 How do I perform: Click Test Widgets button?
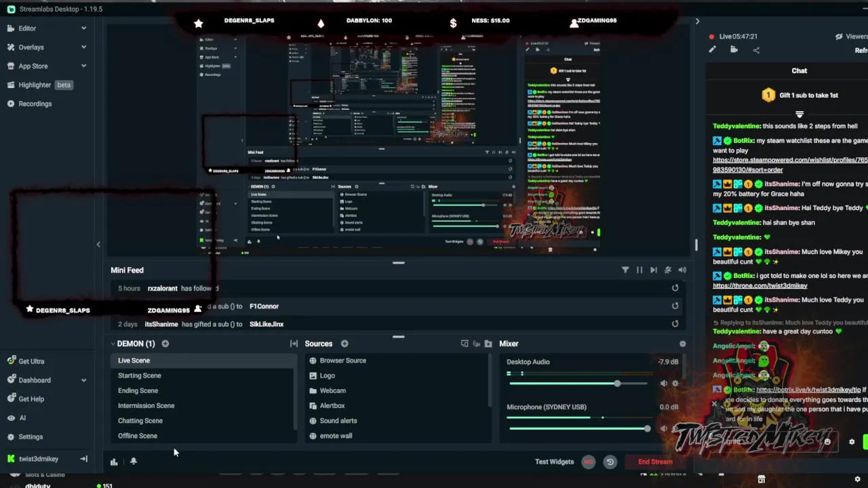click(554, 462)
